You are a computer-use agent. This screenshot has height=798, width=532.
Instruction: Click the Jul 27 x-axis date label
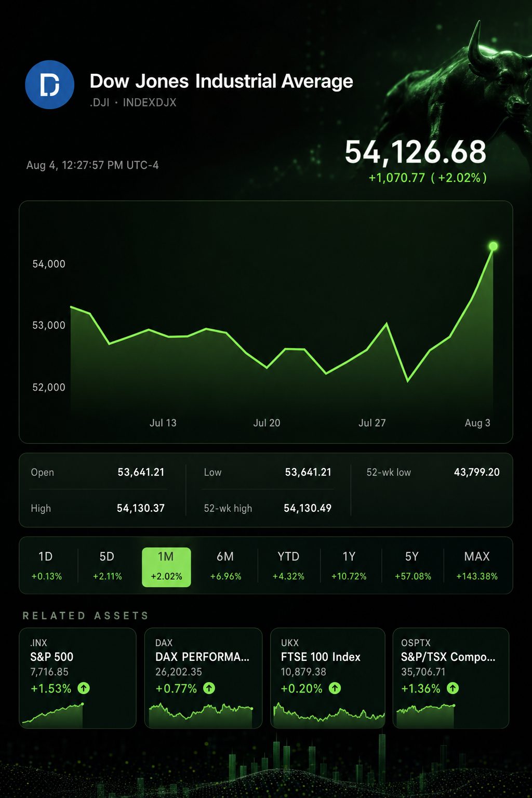[372, 423]
